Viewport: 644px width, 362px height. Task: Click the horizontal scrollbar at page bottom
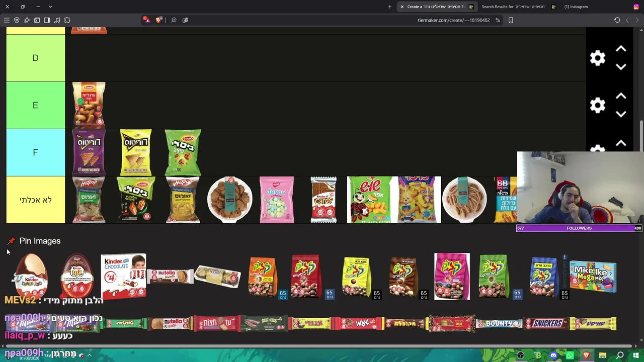click(319, 346)
